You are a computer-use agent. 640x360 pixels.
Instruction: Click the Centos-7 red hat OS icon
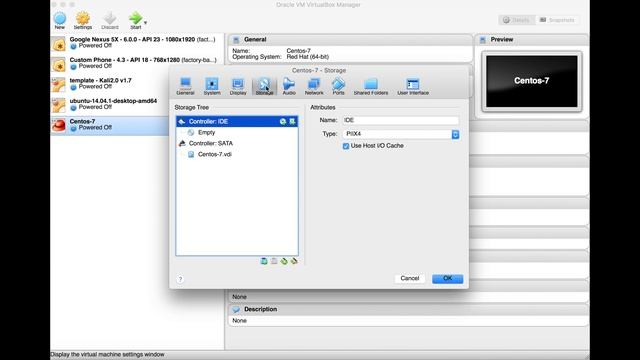pos(59,125)
